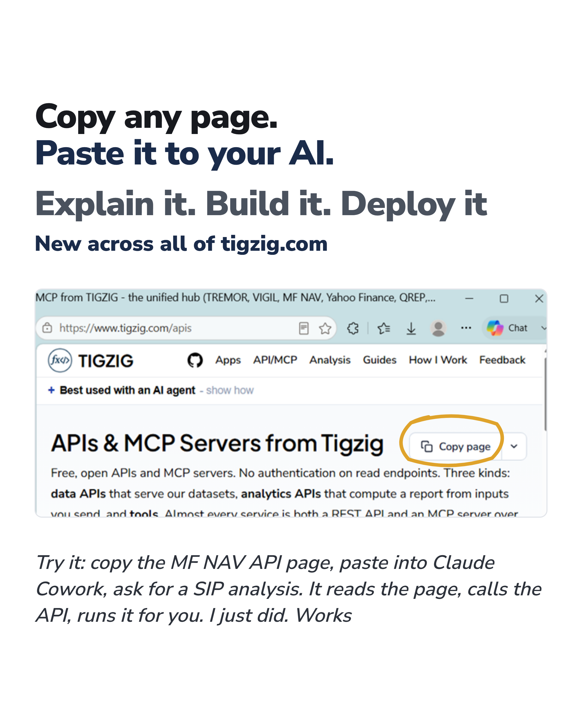Open the Apps menu item
The width and height of the screenshot is (582, 728).
tap(228, 360)
